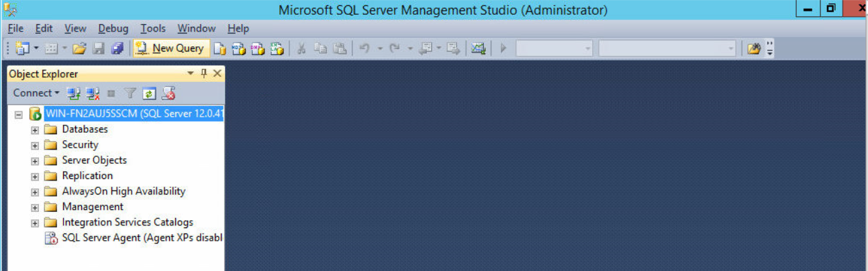Expand the Databases folder node
The image size is (868, 271).
pyautogui.click(x=35, y=129)
